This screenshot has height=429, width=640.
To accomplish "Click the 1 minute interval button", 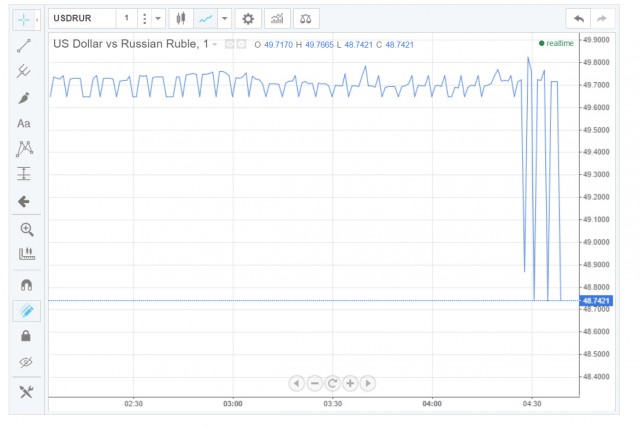I will 127,18.
